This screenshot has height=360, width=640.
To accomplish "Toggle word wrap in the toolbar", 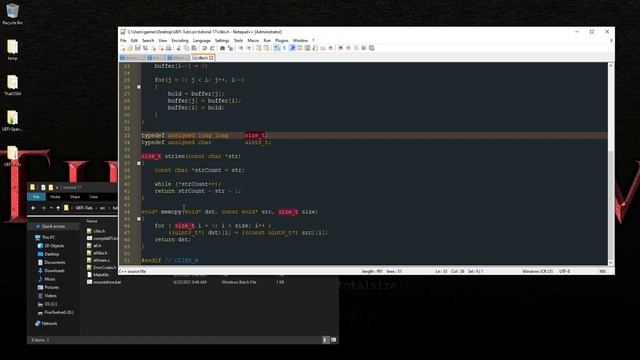I will click(276, 48).
